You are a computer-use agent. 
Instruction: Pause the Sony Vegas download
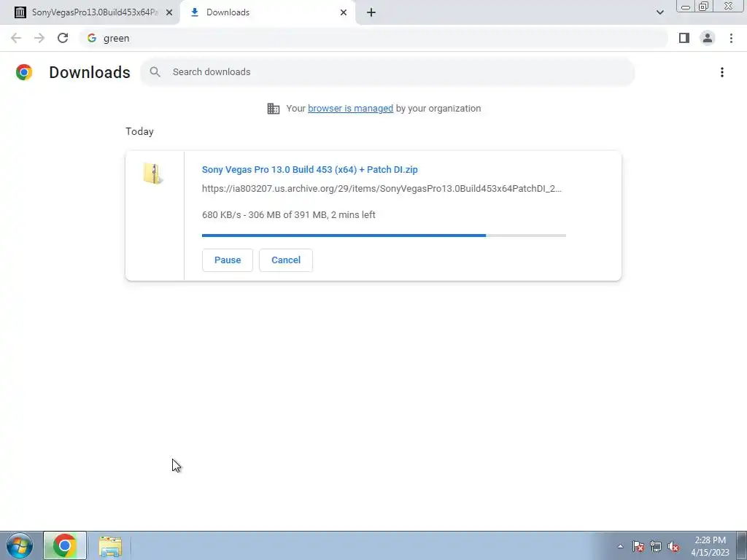[x=228, y=260]
